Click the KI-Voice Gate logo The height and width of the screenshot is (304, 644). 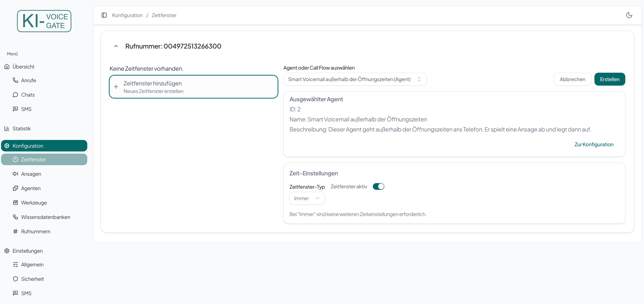tap(44, 21)
